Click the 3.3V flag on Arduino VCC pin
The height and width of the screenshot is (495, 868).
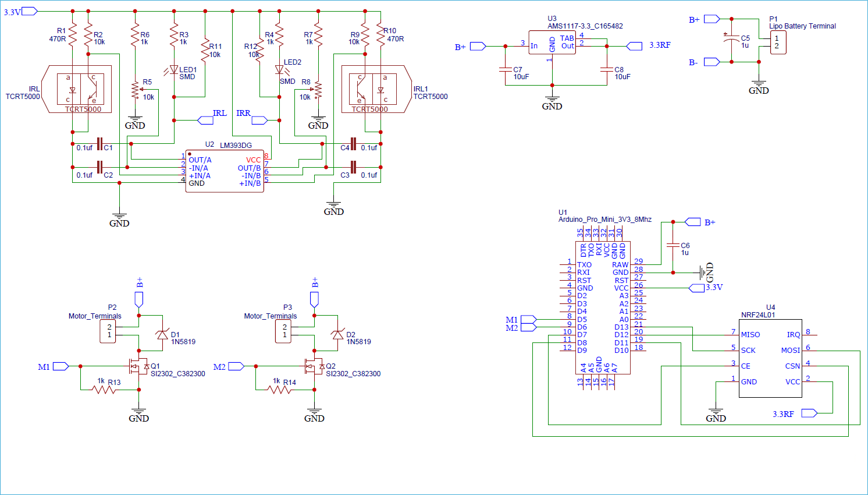tap(696, 288)
